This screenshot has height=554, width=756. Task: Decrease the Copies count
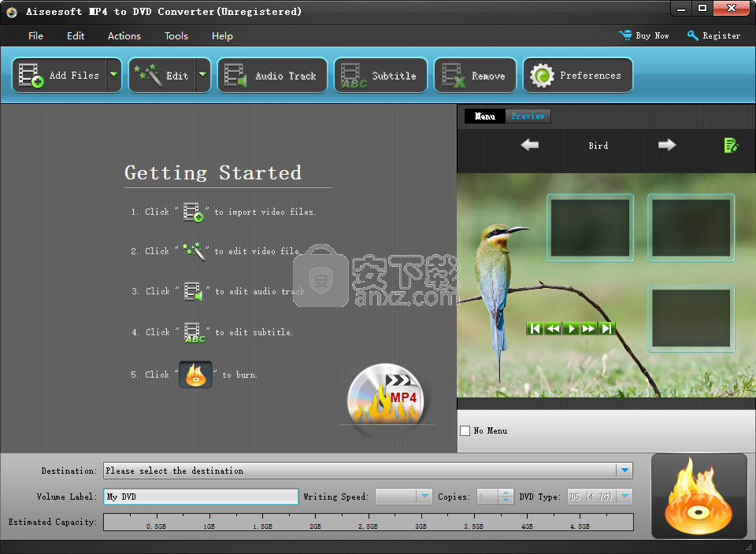tap(506, 500)
